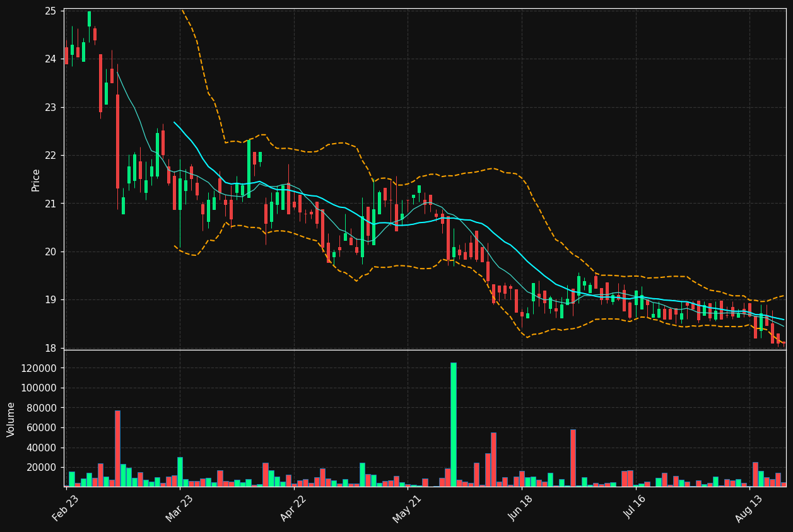Click the price tick label 20
This screenshot has width=793, height=532.
(50, 252)
